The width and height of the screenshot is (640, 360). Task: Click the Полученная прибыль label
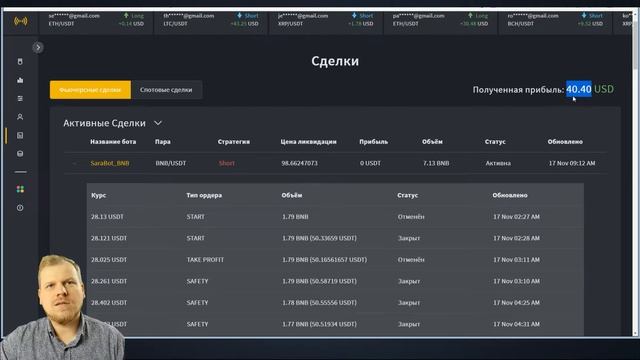coord(518,90)
